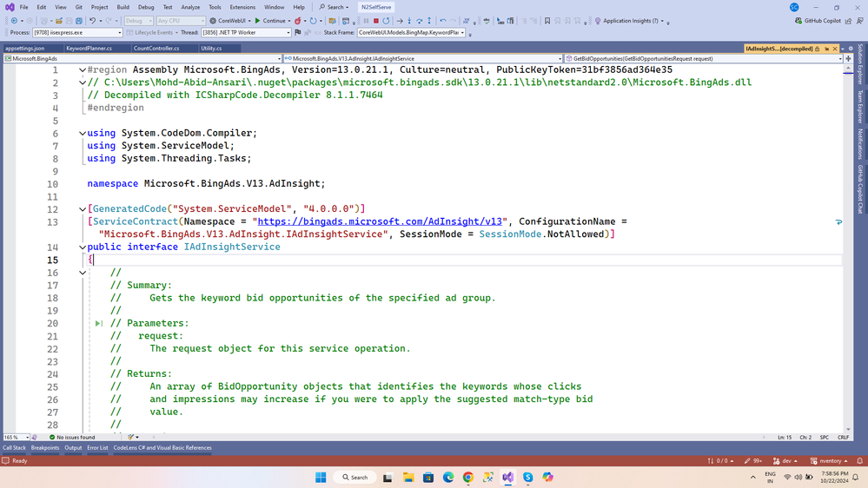Pause debugging with Break All icon
This screenshot has width=868, height=488.
tap(366, 21)
